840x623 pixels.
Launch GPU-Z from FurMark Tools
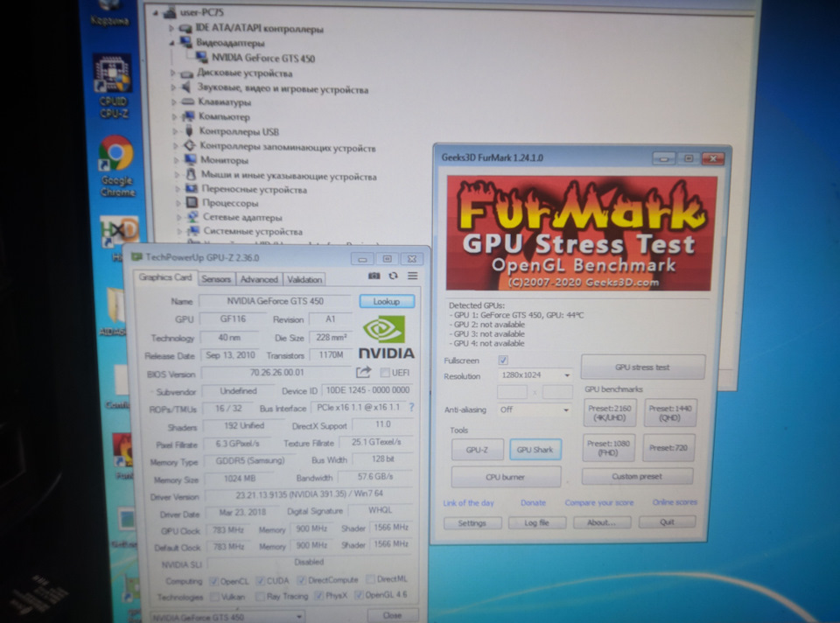point(477,450)
